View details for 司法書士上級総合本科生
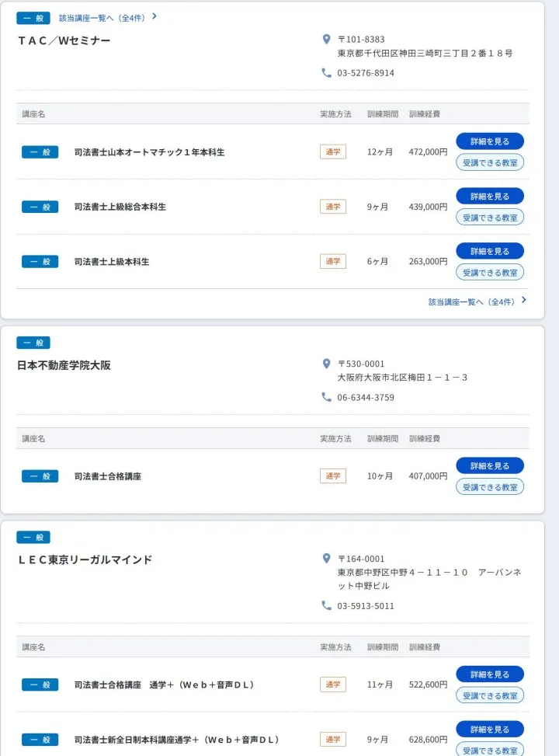Viewport: 559px width, 756px height. 490,197
